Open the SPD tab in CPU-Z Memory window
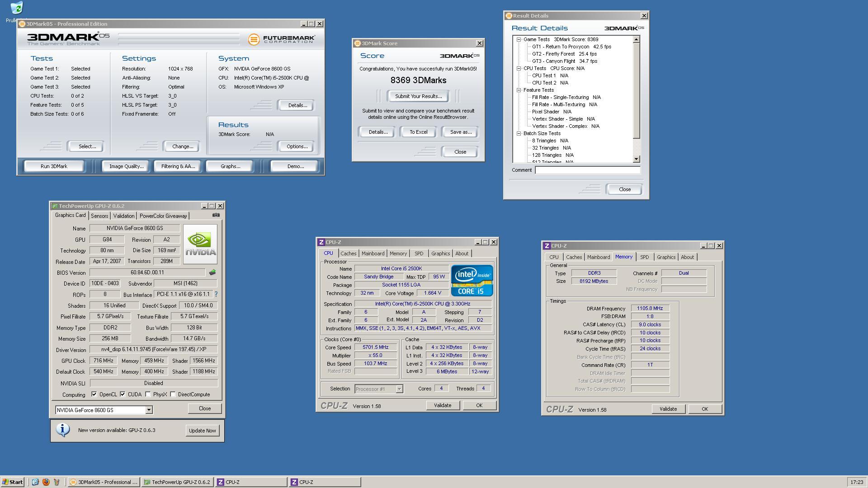Image resolution: width=868 pixels, height=488 pixels. pyautogui.click(x=644, y=257)
